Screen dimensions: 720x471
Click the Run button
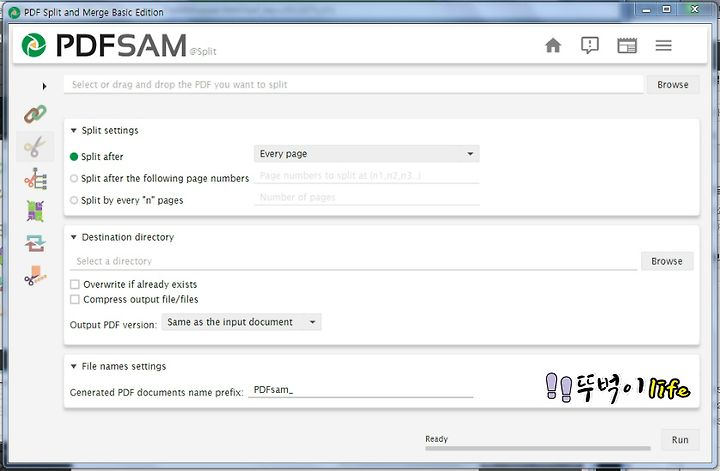click(x=680, y=440)
